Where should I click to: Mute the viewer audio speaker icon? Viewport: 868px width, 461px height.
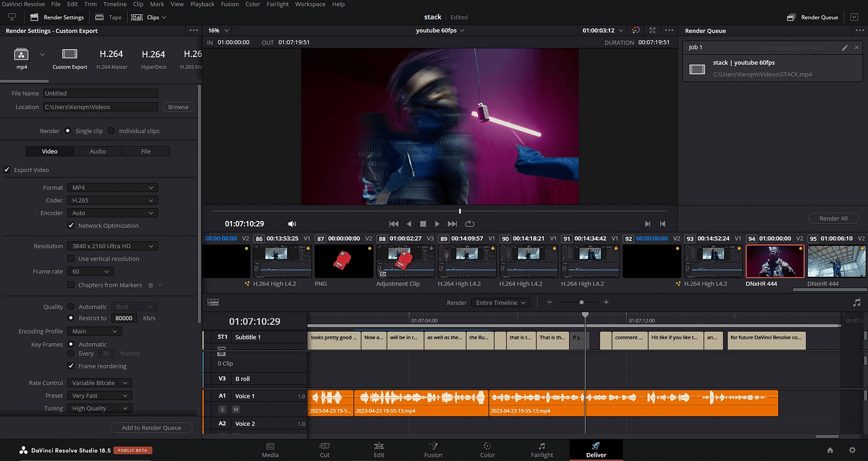click(292, 224)
